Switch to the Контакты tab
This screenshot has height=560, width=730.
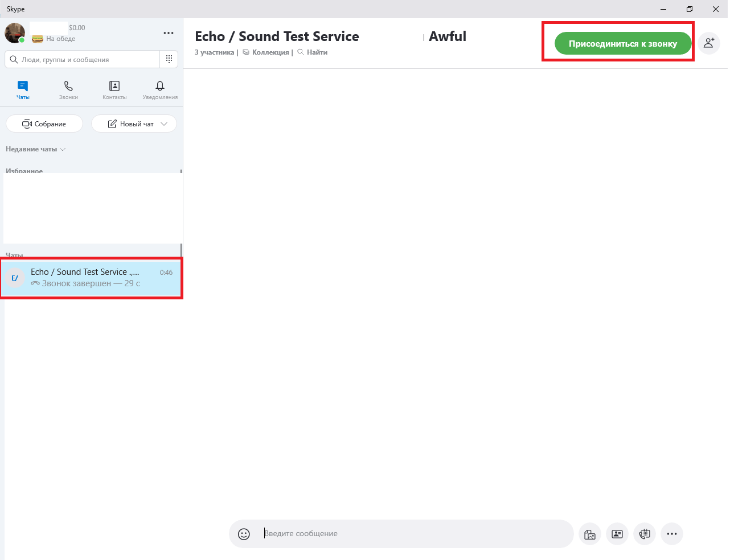coord(114,90)
